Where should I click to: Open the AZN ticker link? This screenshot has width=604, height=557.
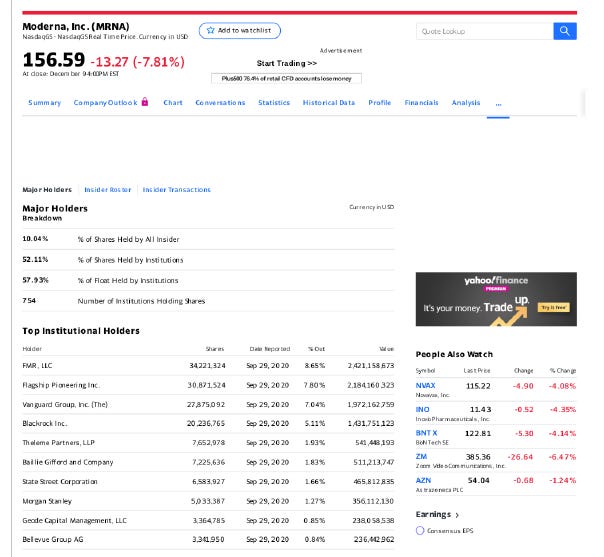pyautogui.click(x=423, y=480)
